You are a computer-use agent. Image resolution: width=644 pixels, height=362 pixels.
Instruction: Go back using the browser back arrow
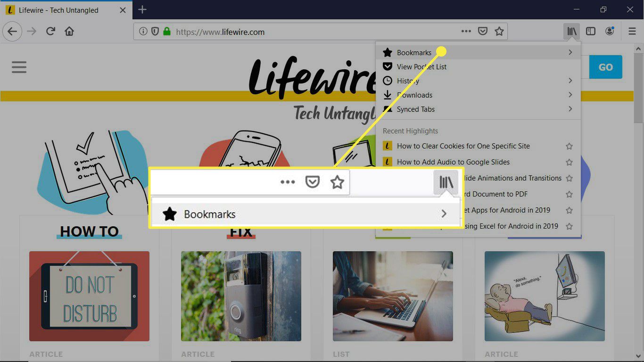click(12, 32)
